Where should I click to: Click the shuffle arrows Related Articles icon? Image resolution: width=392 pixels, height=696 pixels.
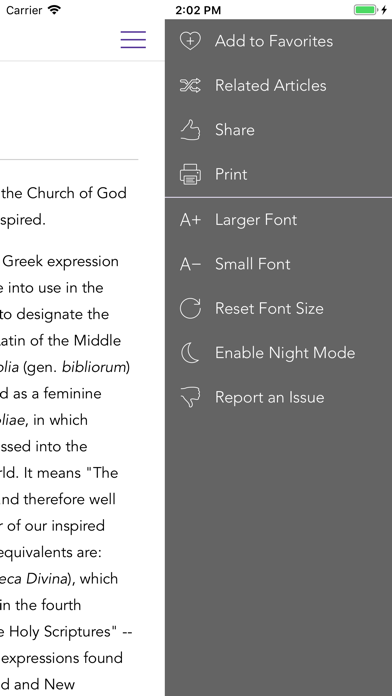click(x=190, y=85)
